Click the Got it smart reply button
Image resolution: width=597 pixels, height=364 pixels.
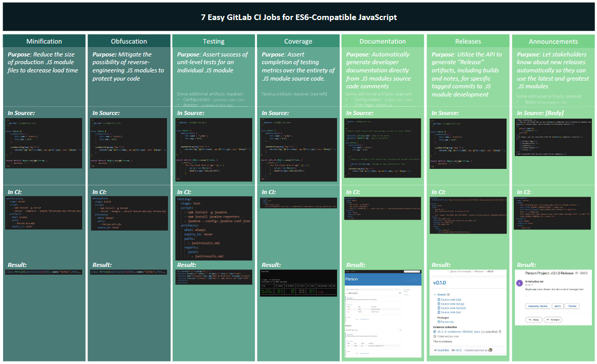(x=558, y=306)
